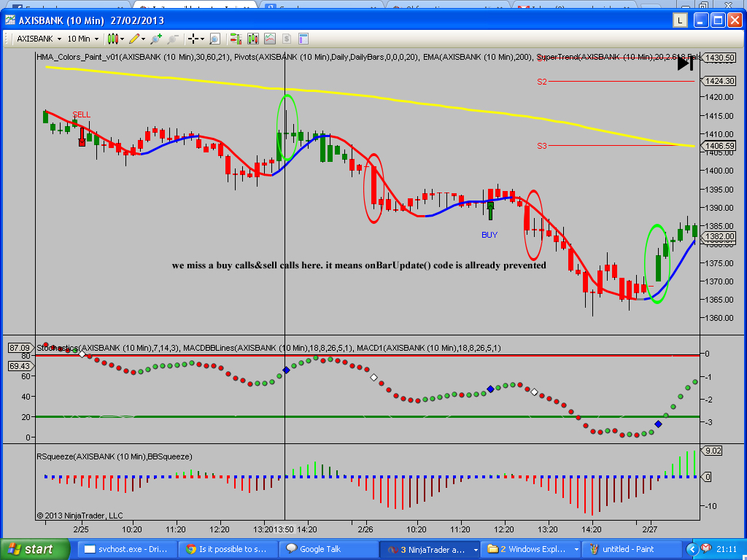
Task: Open the Chart Trader toolbar icon
Action: pyautogui.click(x=235, y=39)
